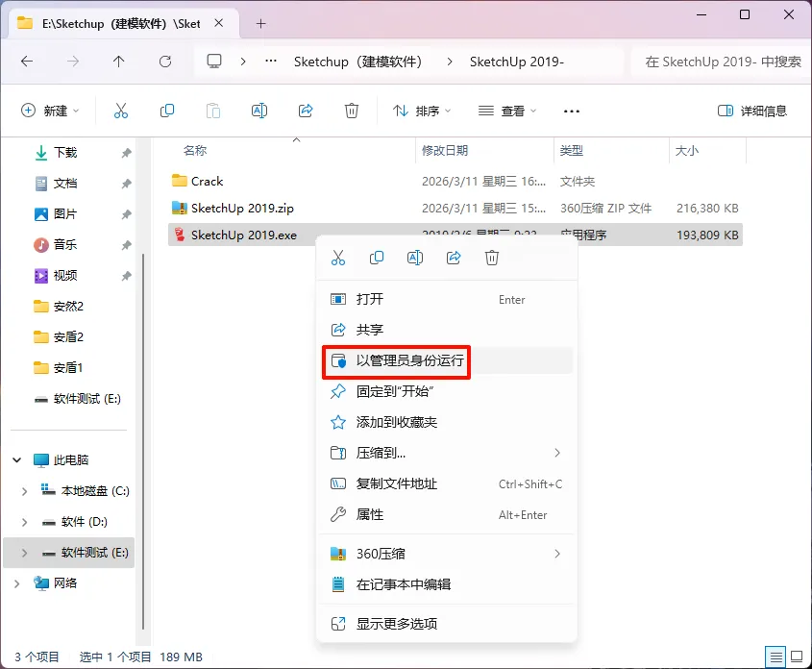Collapse the 此电脑 tree node
812x669 pixels.
(16, 459)
